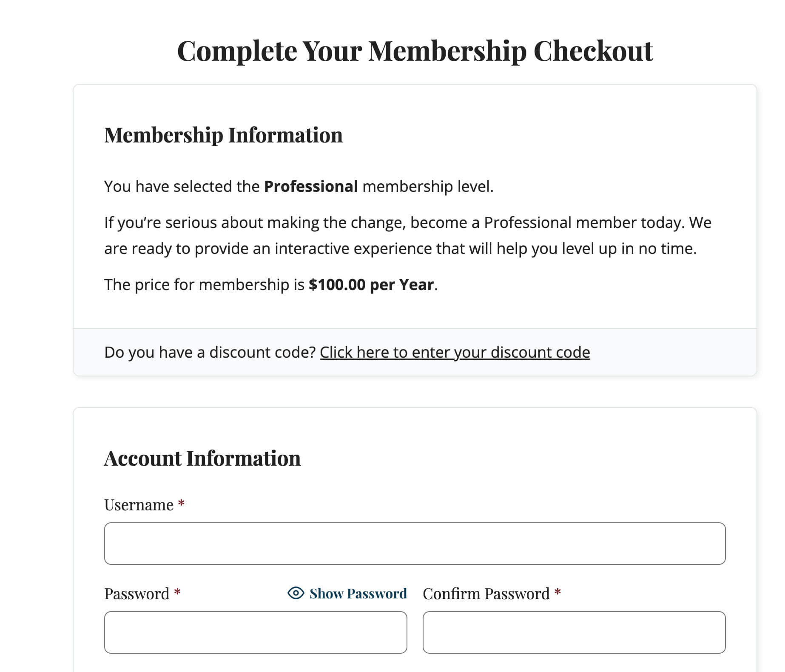Toggle password visibility via eye symbol
The height and width of the screenshot is (672, 785).
(295, 593)
